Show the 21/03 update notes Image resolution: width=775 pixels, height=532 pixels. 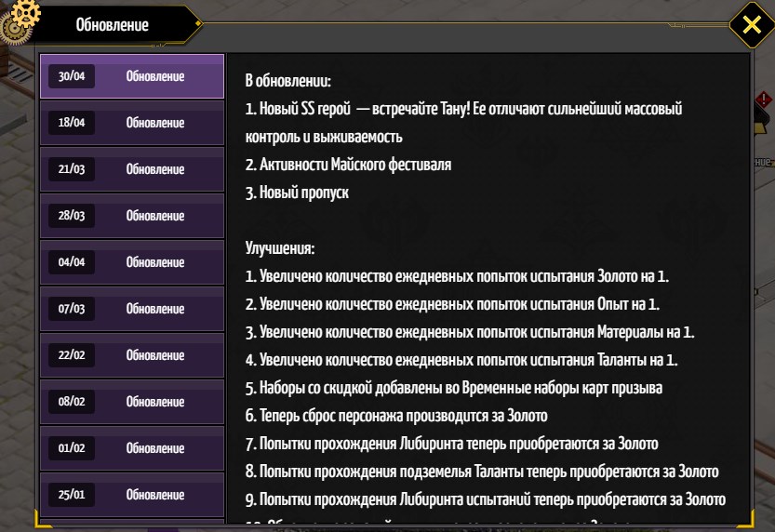tap(131, 169)
